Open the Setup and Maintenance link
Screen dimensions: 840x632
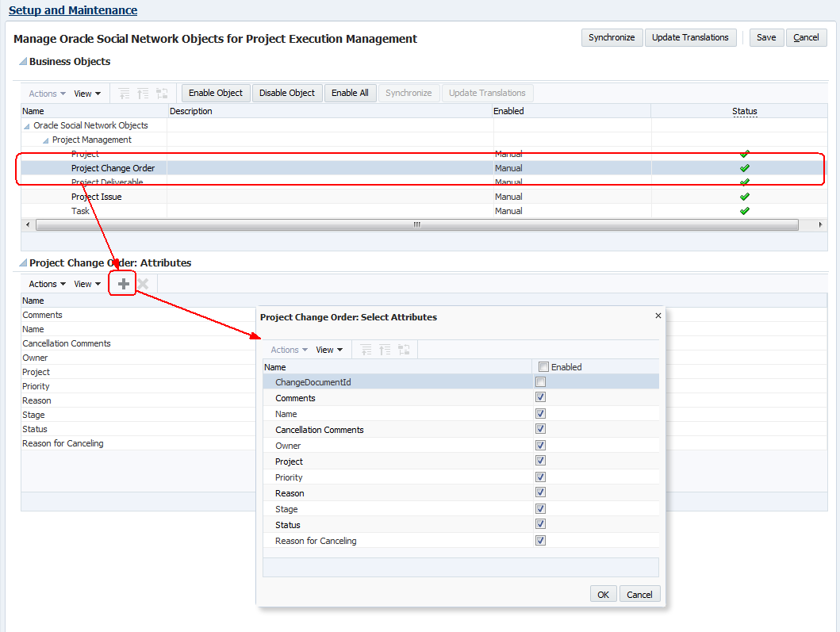click(73, 10)
